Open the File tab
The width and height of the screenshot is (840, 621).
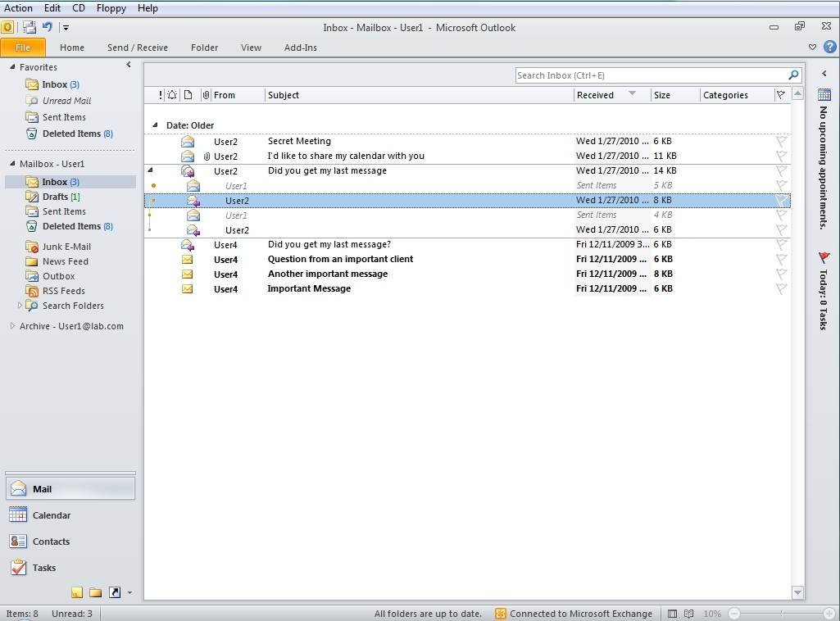click(22, 48)
